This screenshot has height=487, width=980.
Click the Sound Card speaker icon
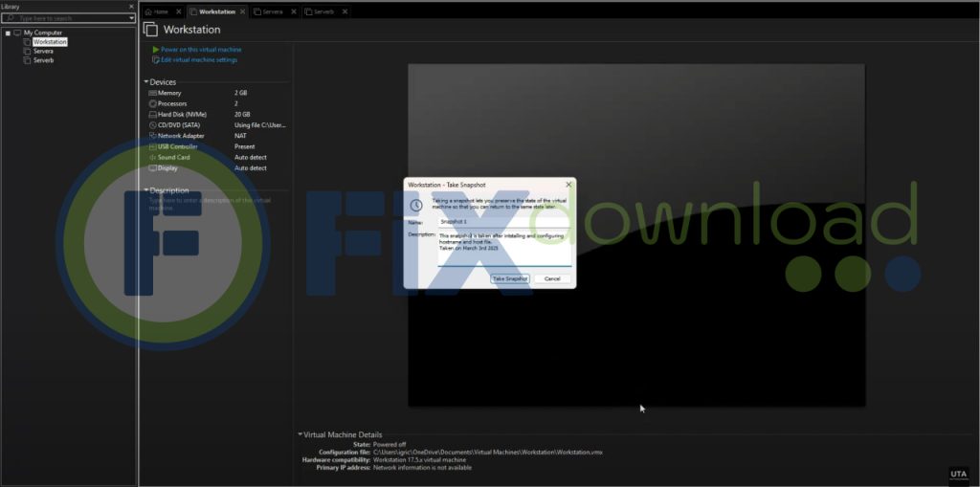pos(152,157)
